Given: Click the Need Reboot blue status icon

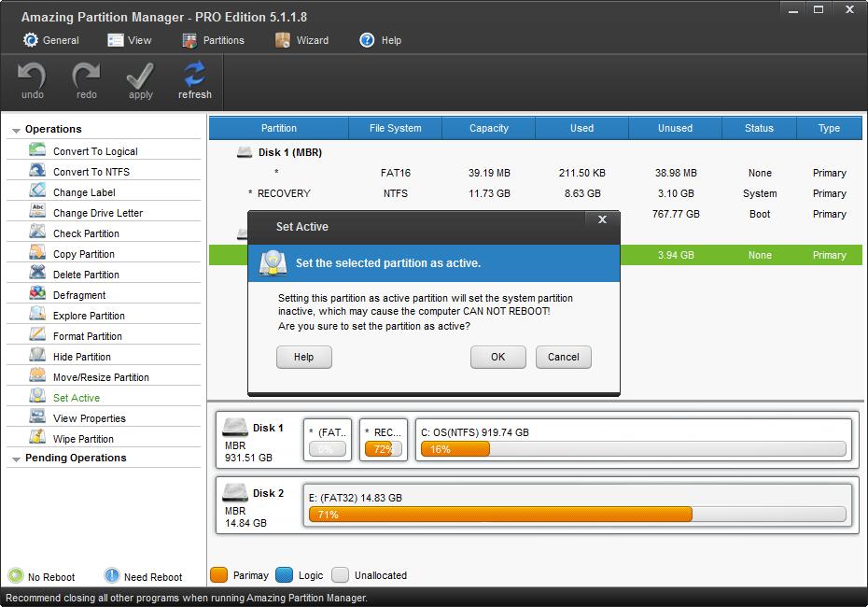Looking at the screenshot, I should (x=111, y=576).
